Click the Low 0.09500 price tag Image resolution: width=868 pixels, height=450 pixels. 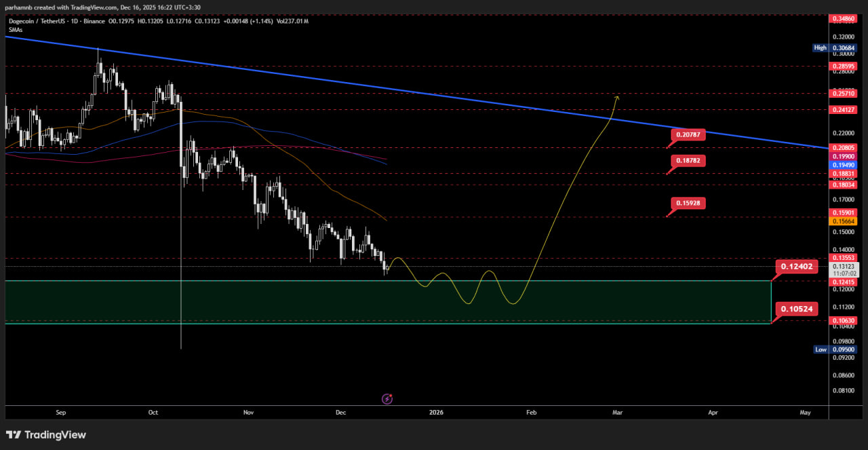coord(833,350)
